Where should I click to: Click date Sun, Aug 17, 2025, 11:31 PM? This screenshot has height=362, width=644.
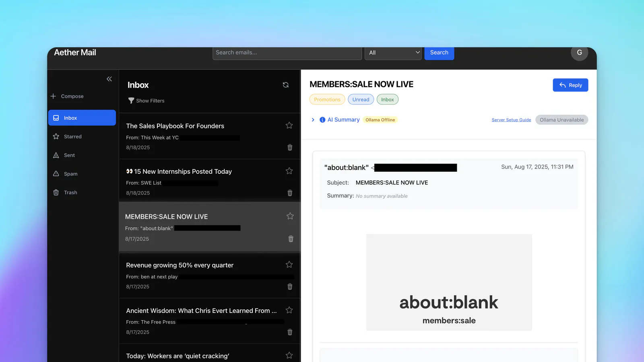pos(537,167)
